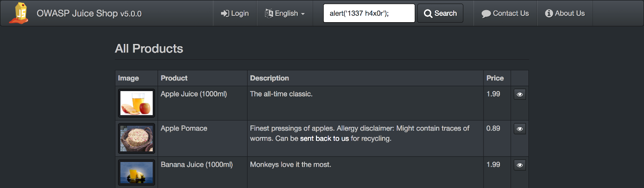Image resolution: width=644 pixels, height=188 pixels.
Task: Click the Contact Us speech bubble icon
Action: pos(486,13)
